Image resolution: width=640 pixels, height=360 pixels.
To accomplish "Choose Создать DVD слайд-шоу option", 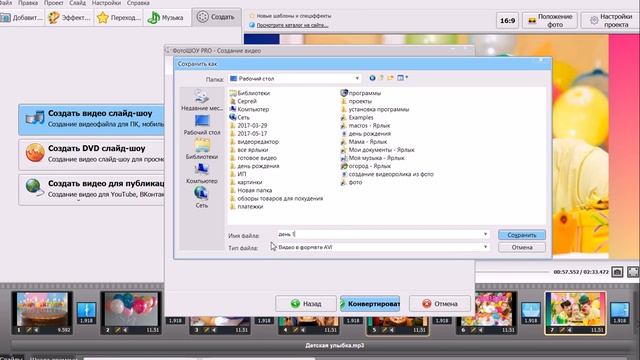I will (92, 154).
